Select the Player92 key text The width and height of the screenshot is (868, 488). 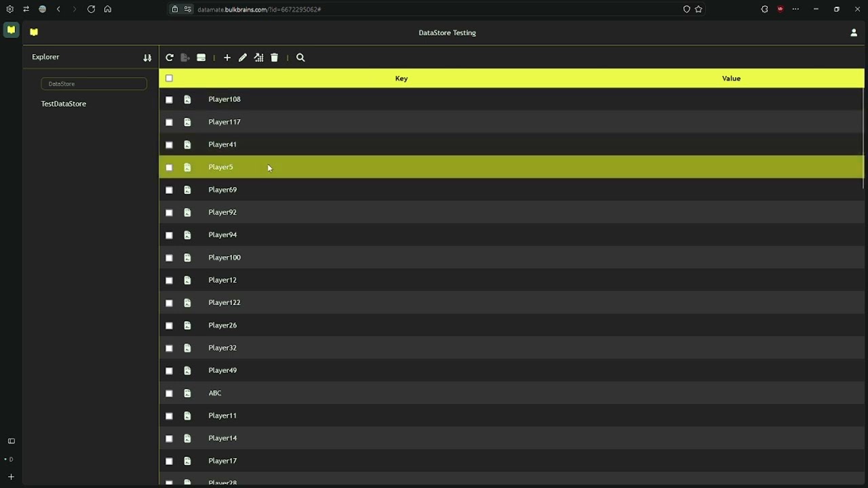pos(222,212)
